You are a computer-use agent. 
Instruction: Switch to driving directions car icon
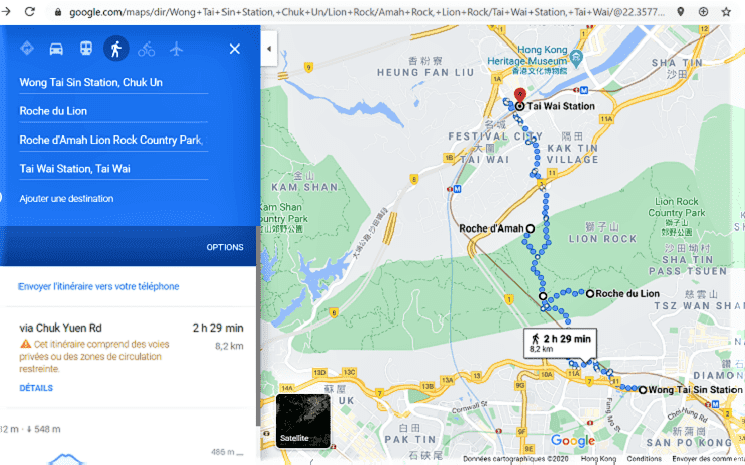(x=56, y=49)
